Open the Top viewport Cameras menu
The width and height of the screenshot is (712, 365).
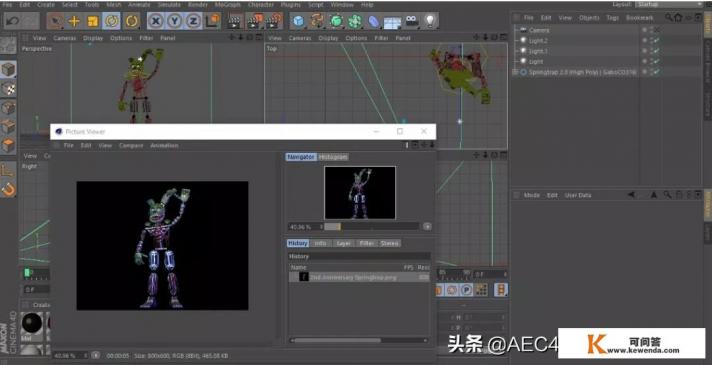point(300,38)
